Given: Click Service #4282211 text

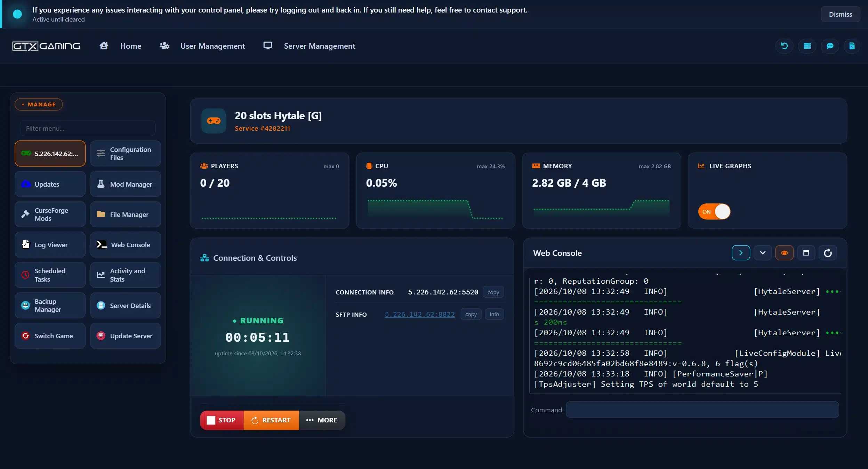Looking at the screenshot, I should point(262,128).
